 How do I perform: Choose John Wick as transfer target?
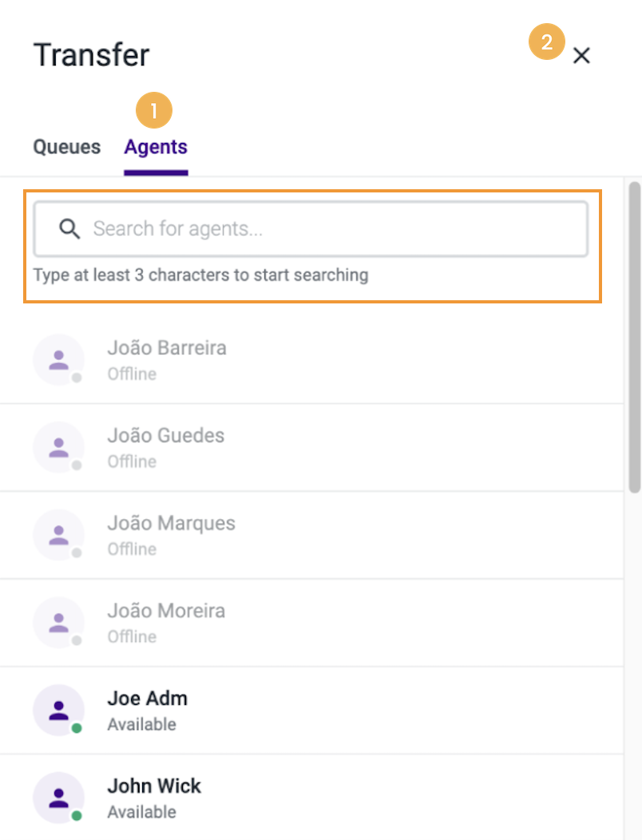click(154, 786)
